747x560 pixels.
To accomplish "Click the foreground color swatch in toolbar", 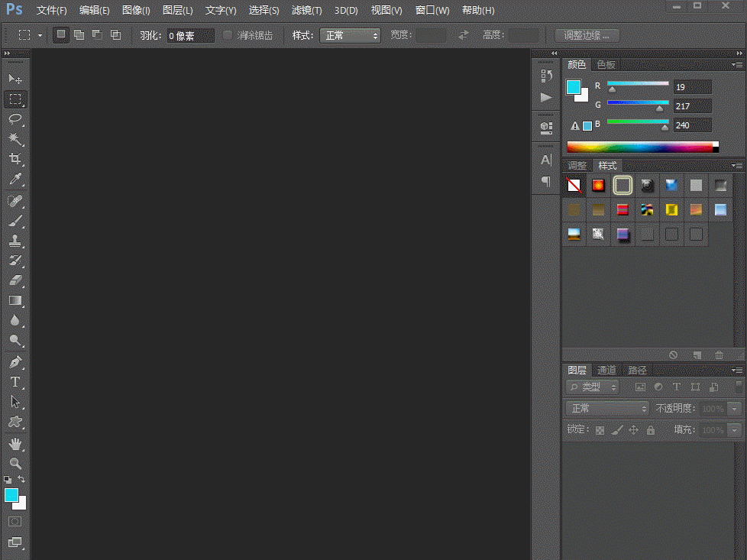I will click(x=11, y=495).
